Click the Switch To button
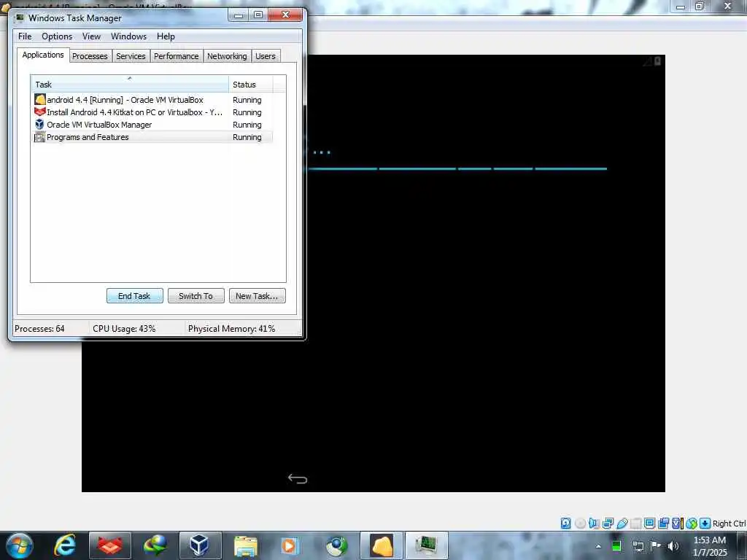Viewport: 747px width, 560px height. tap(196, 296)
